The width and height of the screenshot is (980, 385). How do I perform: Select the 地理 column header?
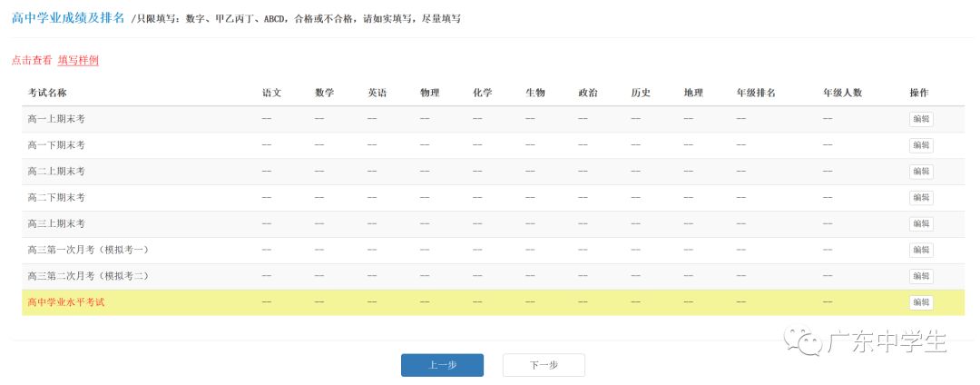[x=694, y=94]
